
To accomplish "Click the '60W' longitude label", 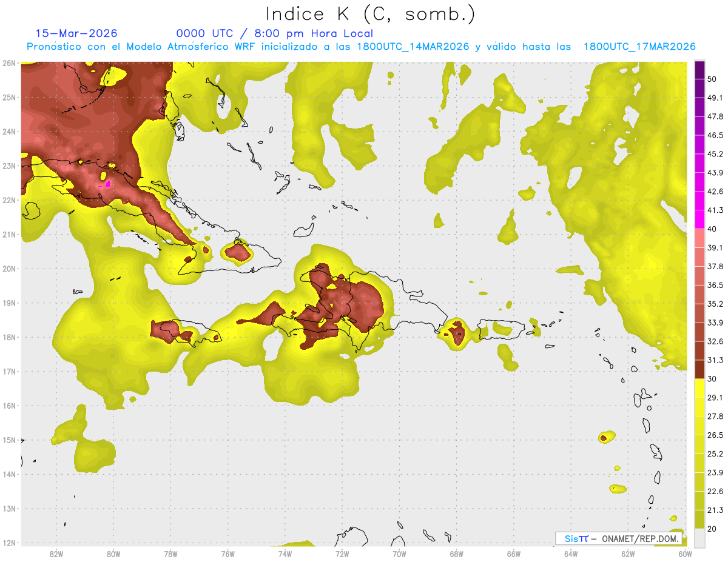I will pos(685,554).
